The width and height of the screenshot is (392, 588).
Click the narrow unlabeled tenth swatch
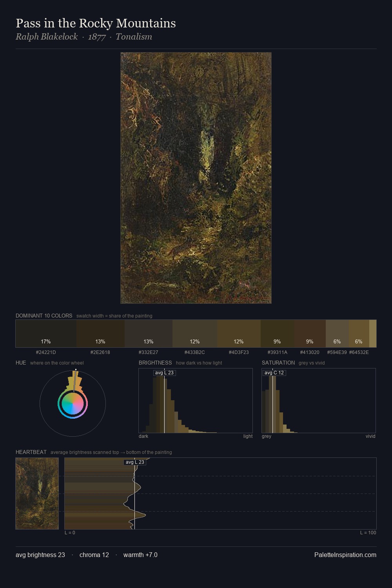(373, 334)
